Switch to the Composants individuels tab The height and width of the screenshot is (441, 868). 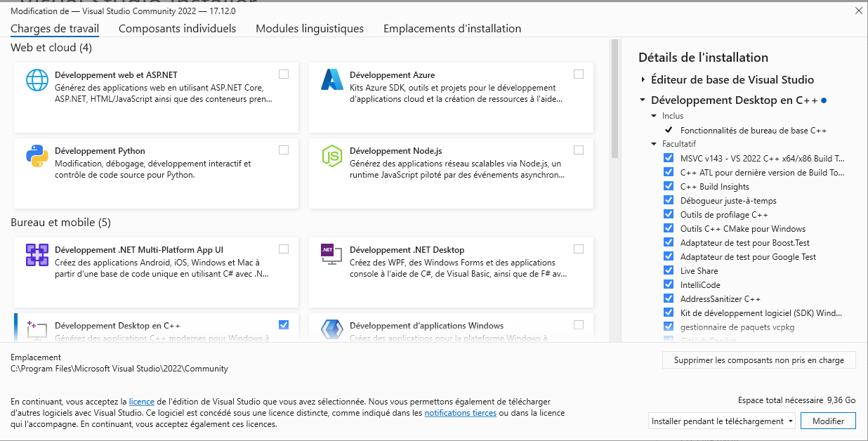[177, 29]
